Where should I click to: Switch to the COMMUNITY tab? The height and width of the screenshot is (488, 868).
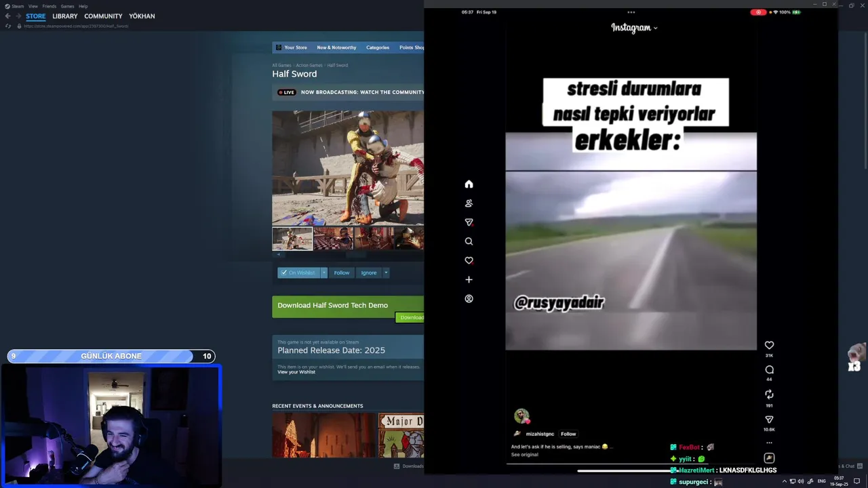tap(103, 16)
